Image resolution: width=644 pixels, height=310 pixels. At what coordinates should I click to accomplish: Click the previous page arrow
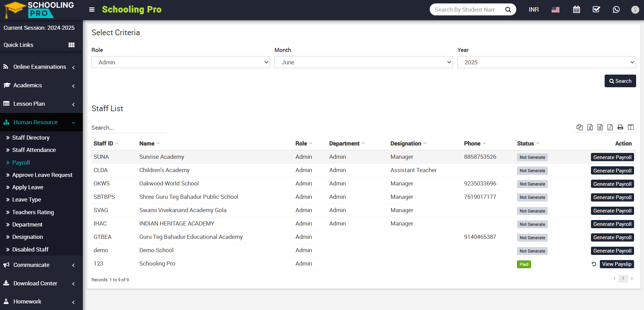tap(614, 279)
